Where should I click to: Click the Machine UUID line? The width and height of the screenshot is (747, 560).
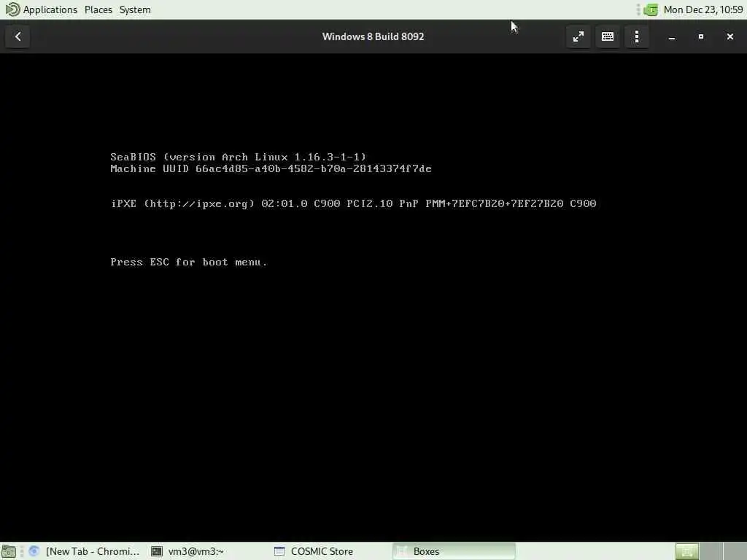pyautogui.click(x=271, y=168)
